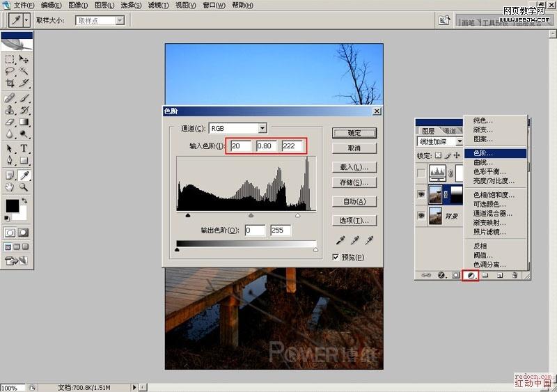Toggle lock position icon in Layers panel
Screen dimensions: 557x392
pyautogui.click(x=457, y=155)
